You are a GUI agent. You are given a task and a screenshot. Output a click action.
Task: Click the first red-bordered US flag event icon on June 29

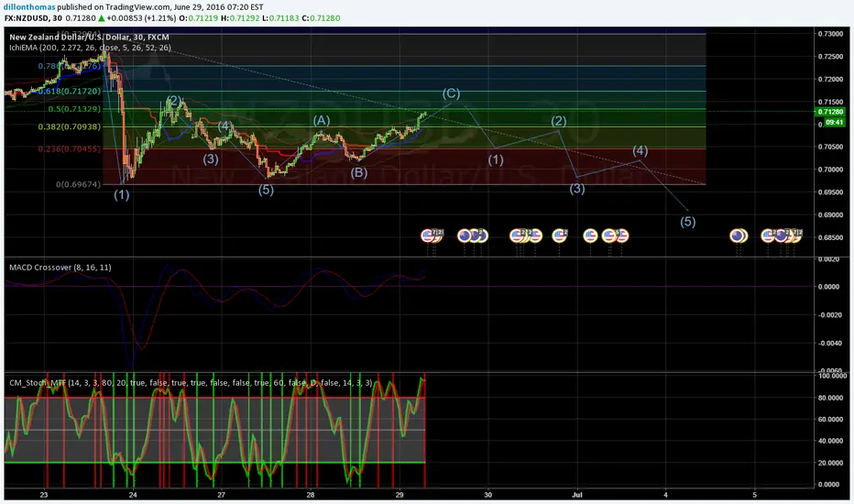(427, 236)
